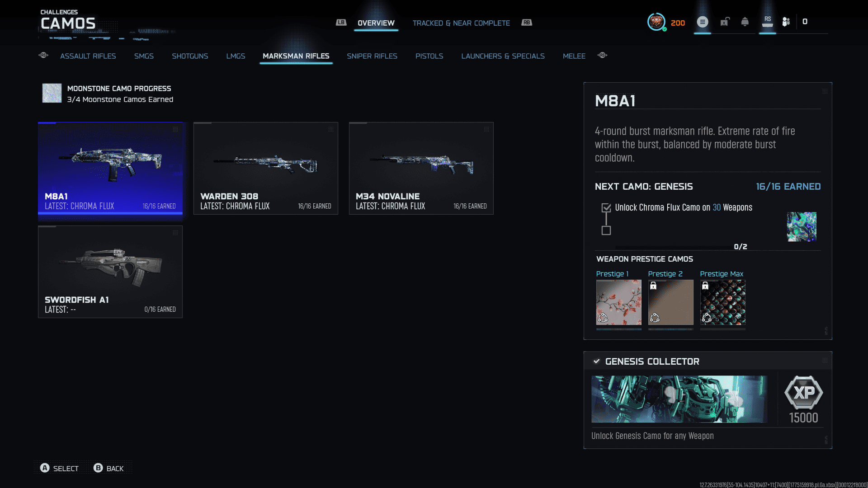Click the open padlock unlocks icon

click(725, 22)
